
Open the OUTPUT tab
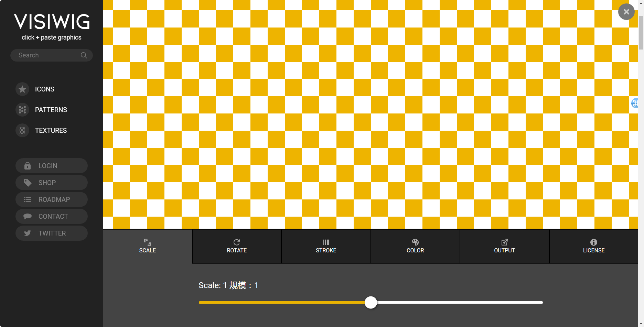point(504,246)
